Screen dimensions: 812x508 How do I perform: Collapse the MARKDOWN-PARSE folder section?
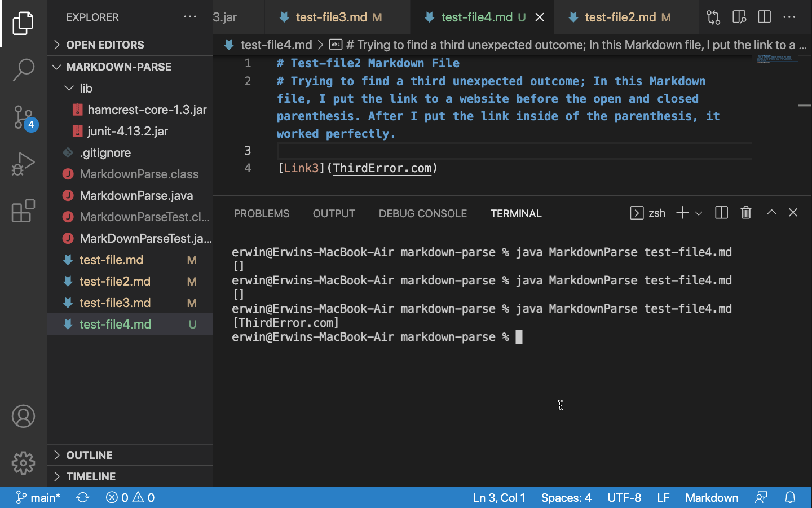pyautogui.click(x=130, y=67)
